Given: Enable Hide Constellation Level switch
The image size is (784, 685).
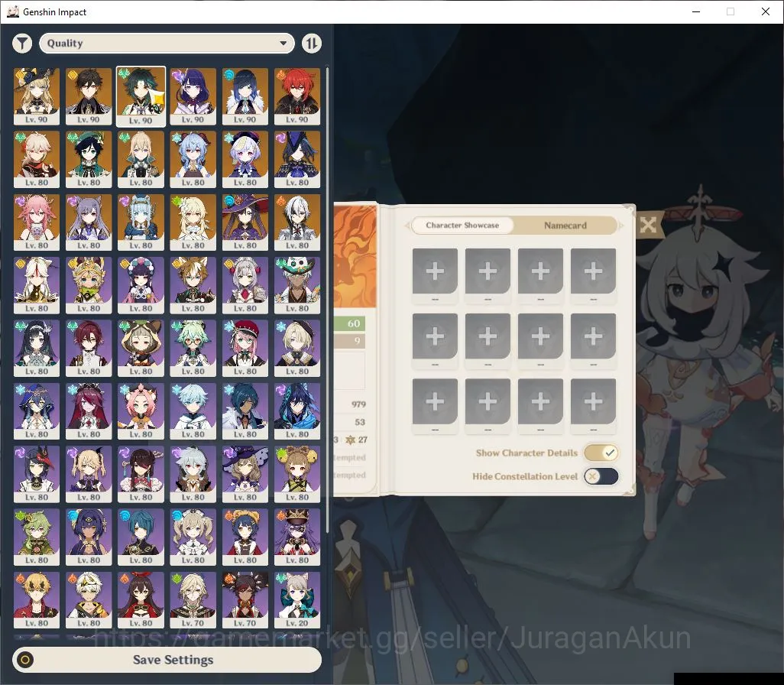Looking at the screenshot, I should point(601,476).
